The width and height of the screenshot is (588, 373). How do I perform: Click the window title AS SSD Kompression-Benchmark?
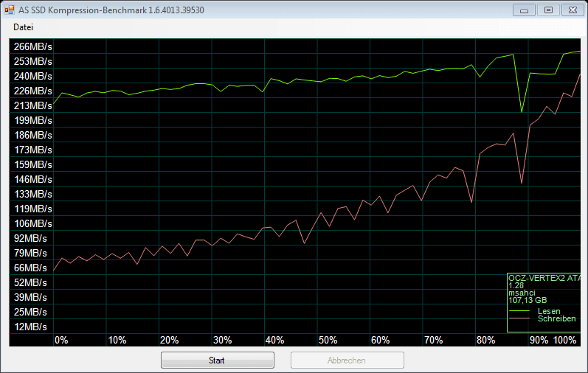pos(111,10)
